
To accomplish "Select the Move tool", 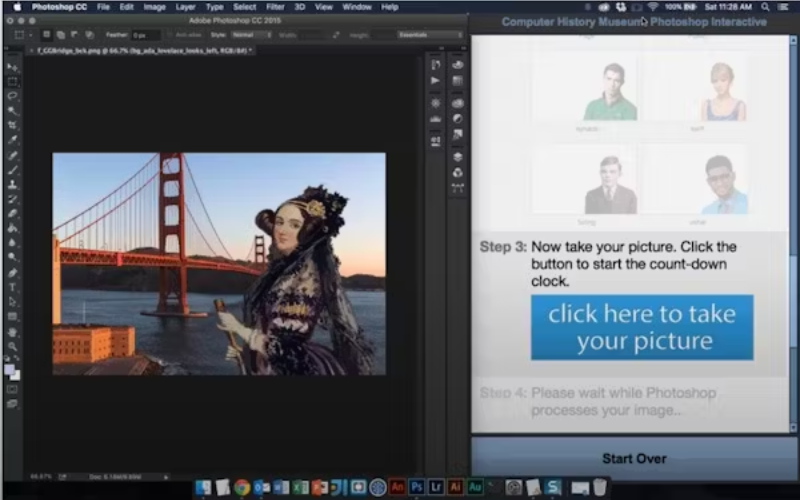I will [x=12, y=67].
